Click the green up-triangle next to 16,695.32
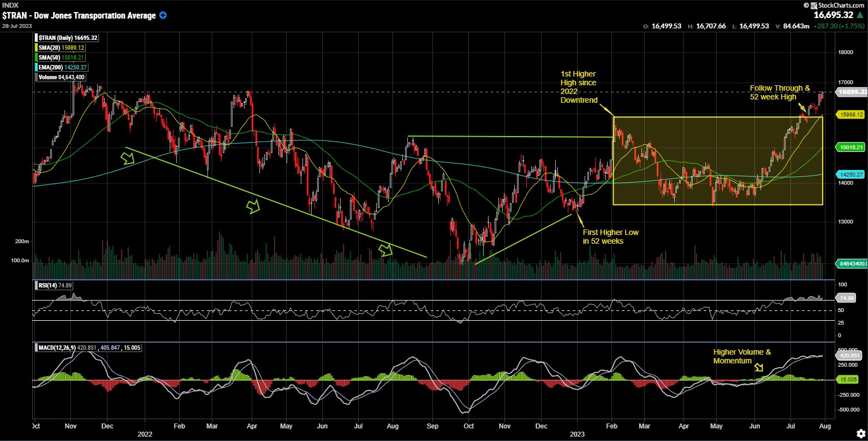868x441 pixels. (861, 15)
